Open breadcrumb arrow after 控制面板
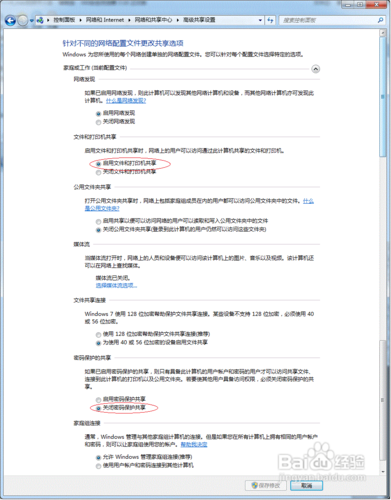 81,20
